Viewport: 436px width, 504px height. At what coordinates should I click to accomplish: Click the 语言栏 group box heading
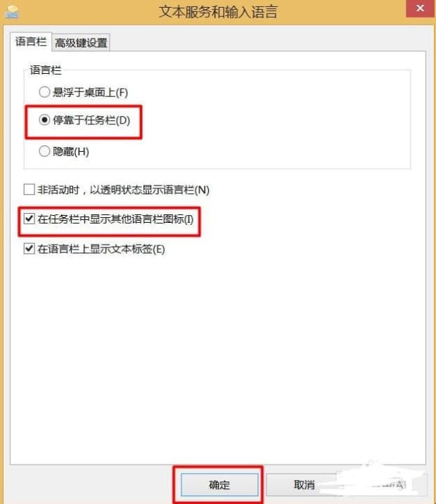45,70
